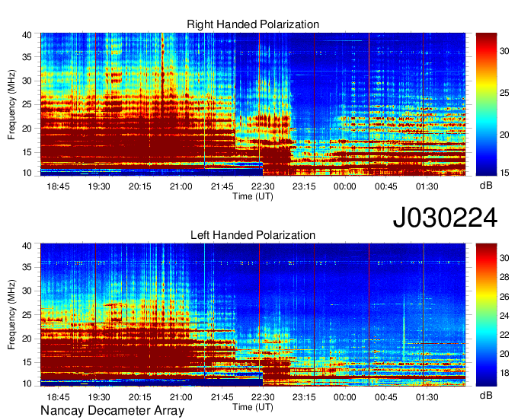Viewport: 518px width, 420px height.
Task: Click the J030224 identifier label
Action: pos(445,217)
